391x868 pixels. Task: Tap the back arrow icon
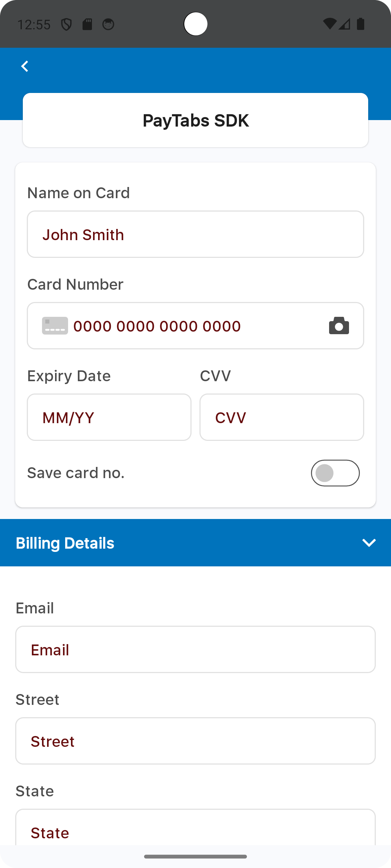point(25,67)
